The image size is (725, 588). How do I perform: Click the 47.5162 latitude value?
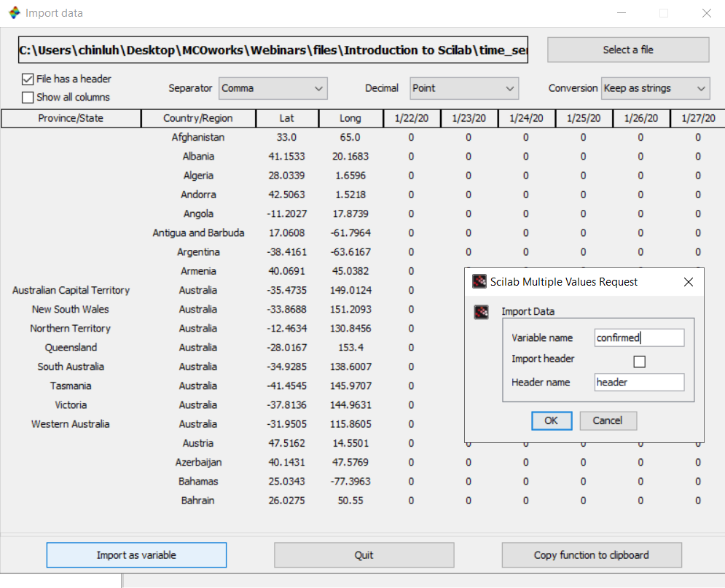click(x=286, y=443)
